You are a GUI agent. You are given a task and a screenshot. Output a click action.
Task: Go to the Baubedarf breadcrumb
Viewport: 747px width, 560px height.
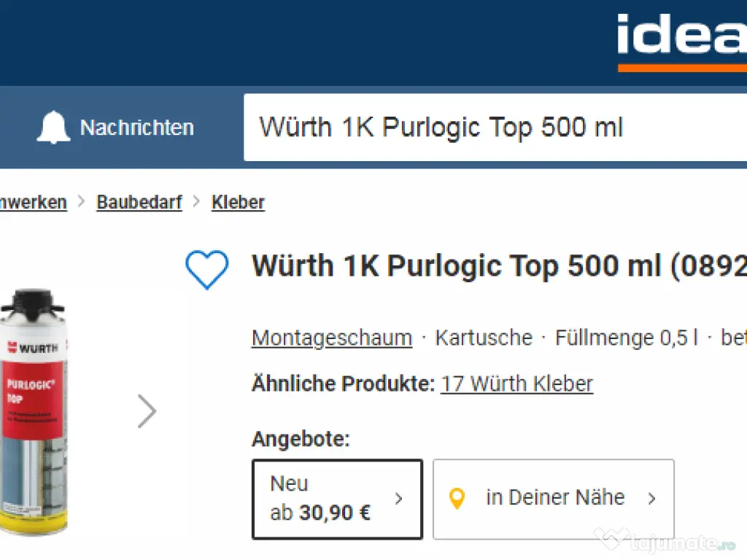(x=139, y=202)
